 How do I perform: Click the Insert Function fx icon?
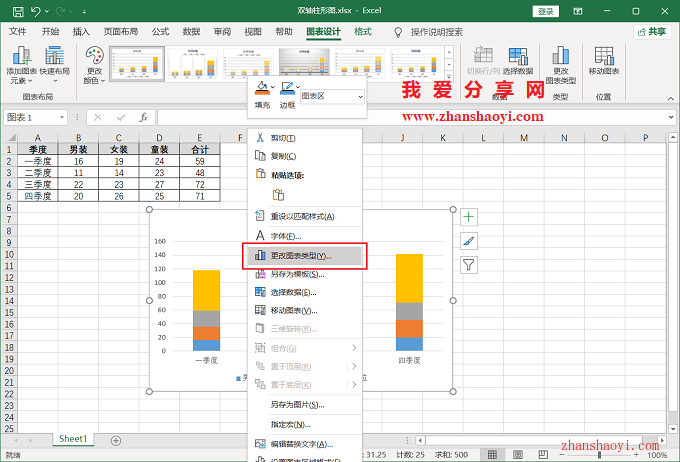click(144, 117)
